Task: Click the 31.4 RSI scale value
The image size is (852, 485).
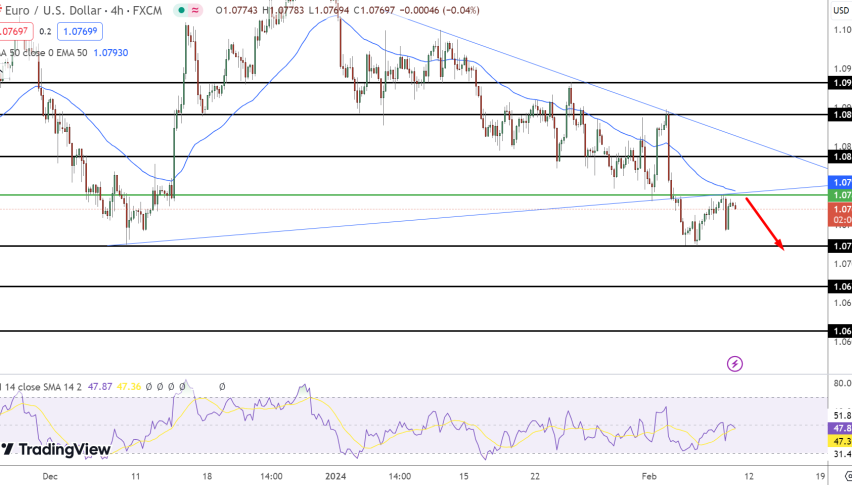Action: [842, 454]
